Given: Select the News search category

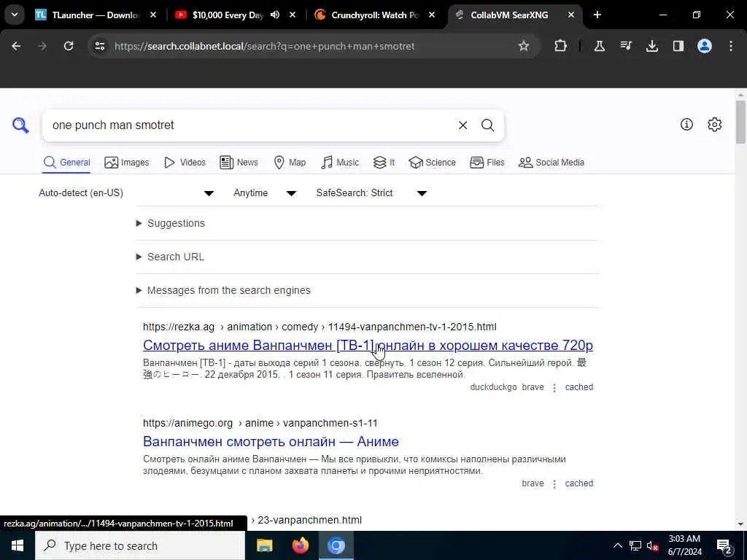Looking at the screenshot, I should tap(239, 163).
